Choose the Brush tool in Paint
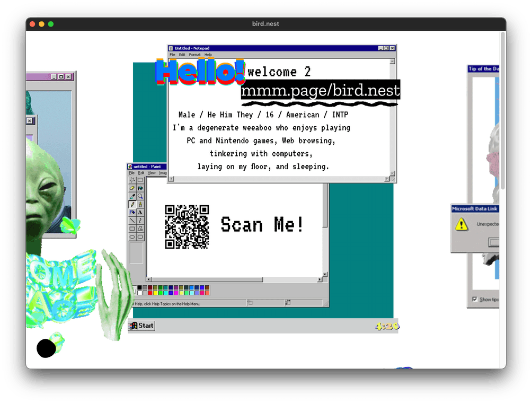 pos(140,204)
